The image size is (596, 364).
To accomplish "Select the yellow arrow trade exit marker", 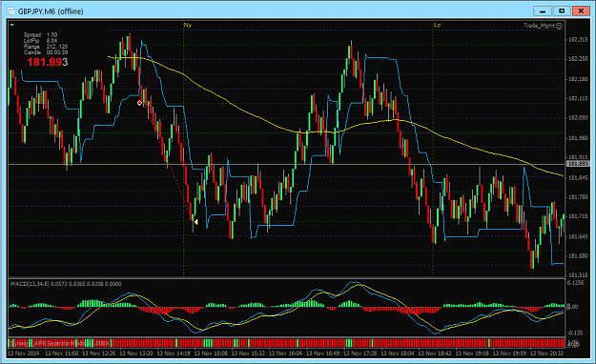I will point(195,221).
